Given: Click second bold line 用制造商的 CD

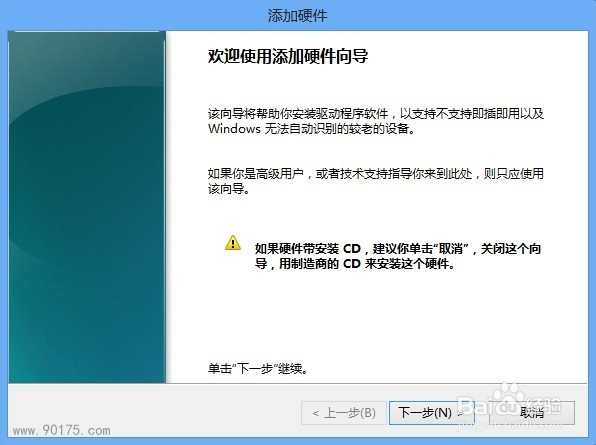Looking at the screenshot, I should tap(355, 263).
